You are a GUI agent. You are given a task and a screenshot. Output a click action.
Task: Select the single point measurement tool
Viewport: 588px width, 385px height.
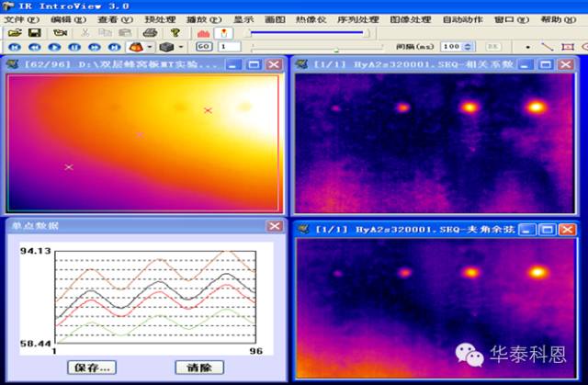528,46
